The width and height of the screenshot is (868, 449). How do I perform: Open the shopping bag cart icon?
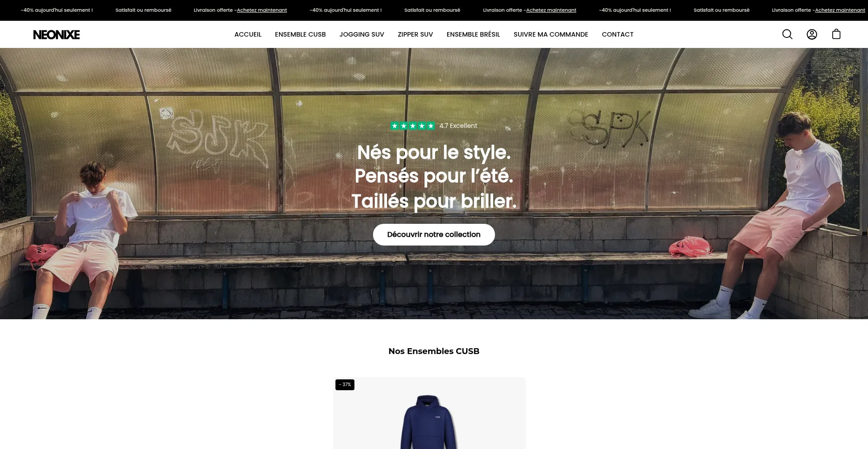[836, 34]
